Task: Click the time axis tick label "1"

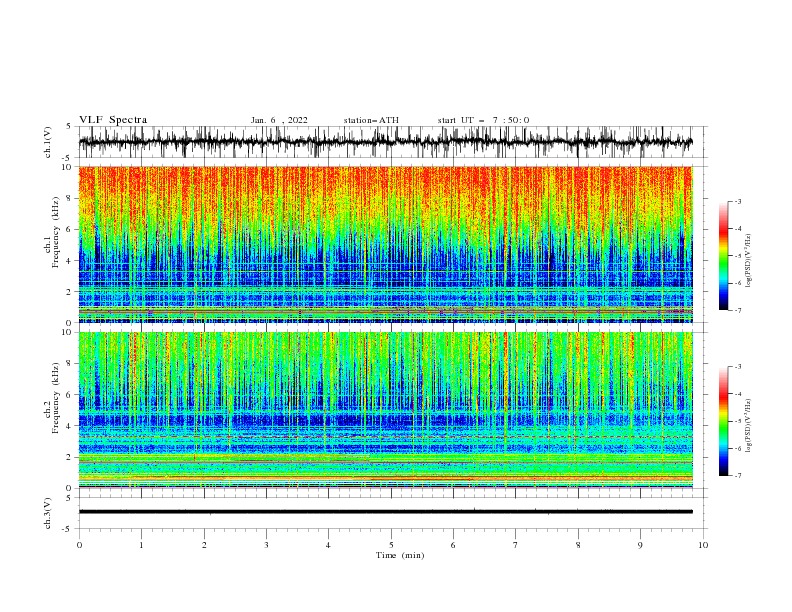Action: click(141, 545)
